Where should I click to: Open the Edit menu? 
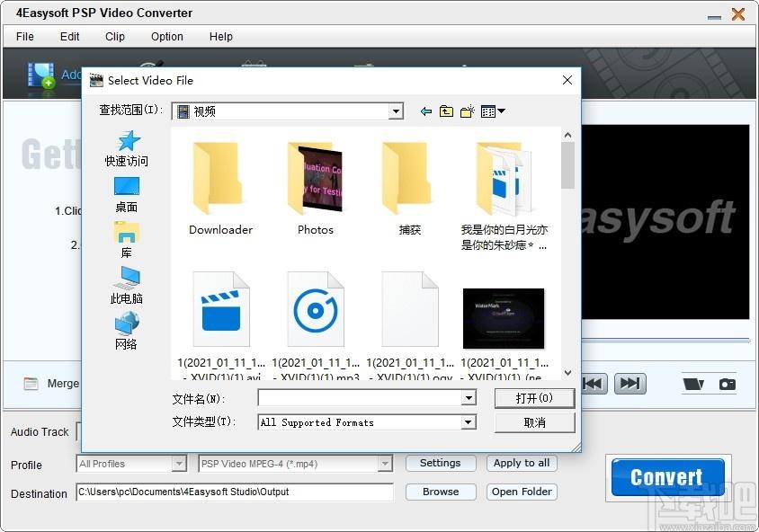coord(70,37)
